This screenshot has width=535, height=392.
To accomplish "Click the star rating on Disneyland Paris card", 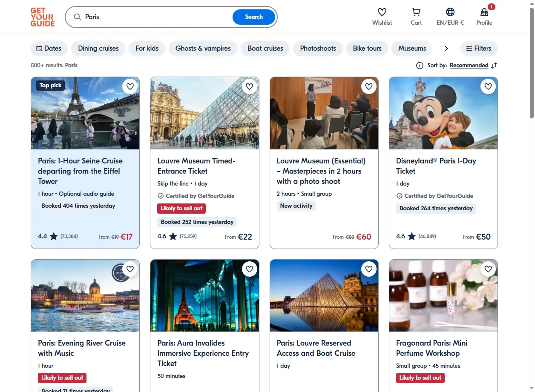I will coord(411,236).
